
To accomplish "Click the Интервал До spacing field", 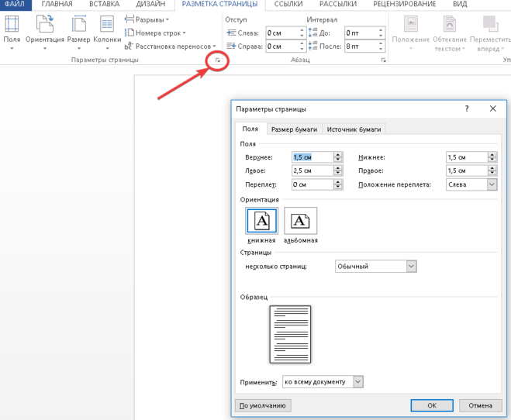I will click(361, 33).
